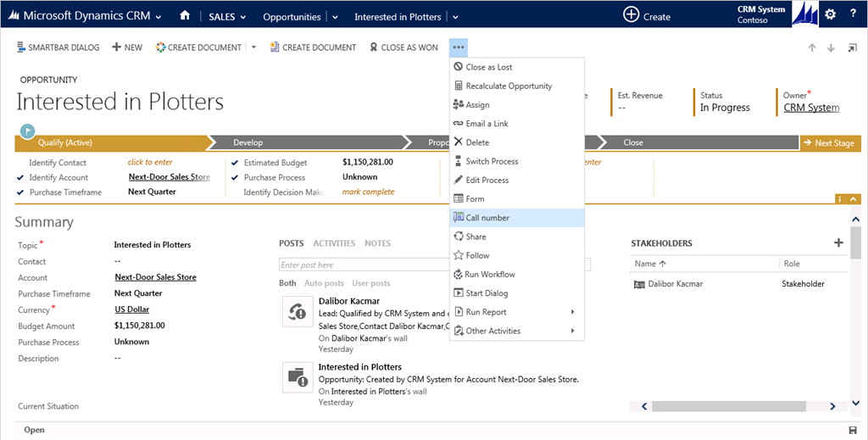The image size is (868, 440).
Task: Click the Create plus icon
Action: point(631,15)
